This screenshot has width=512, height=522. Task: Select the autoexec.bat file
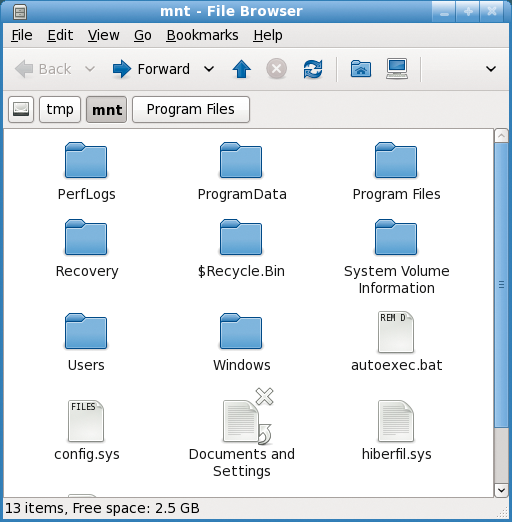coord(396,342)
